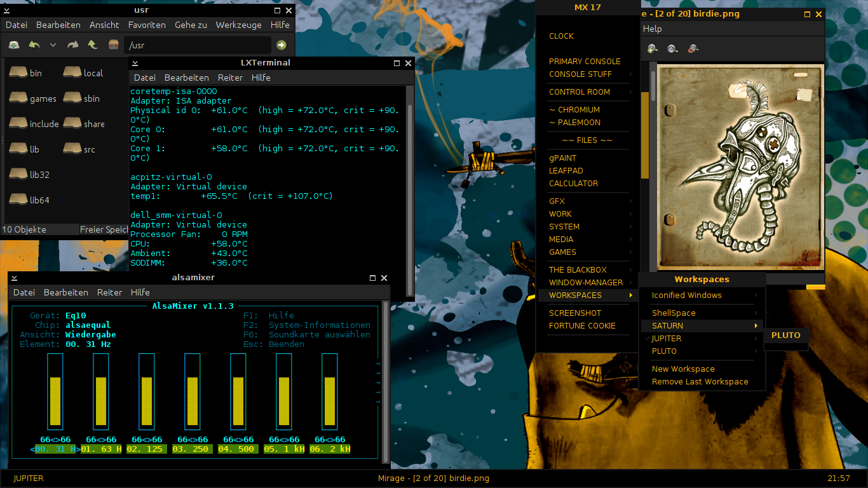This screenshot has width=868, height=488.
Task: Open the share folder
Action: (x=84, y=124)
